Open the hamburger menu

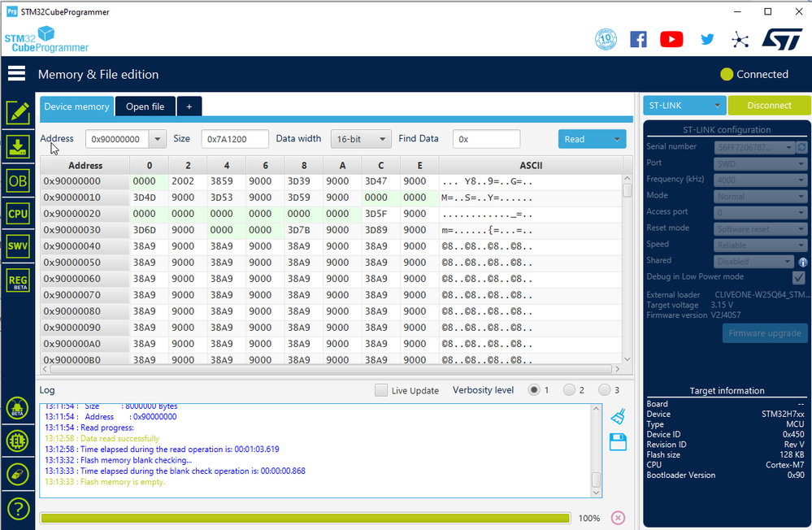(16, 74)
